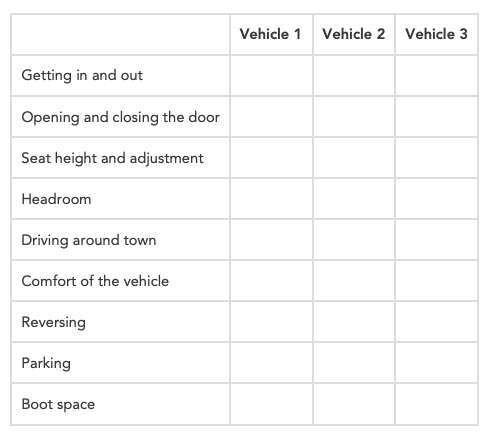The width and height of the screenshot is (496, 438).
Task: Click the Vehicle 1 column header
Action: pyautogui.click(x=270, y=34)
